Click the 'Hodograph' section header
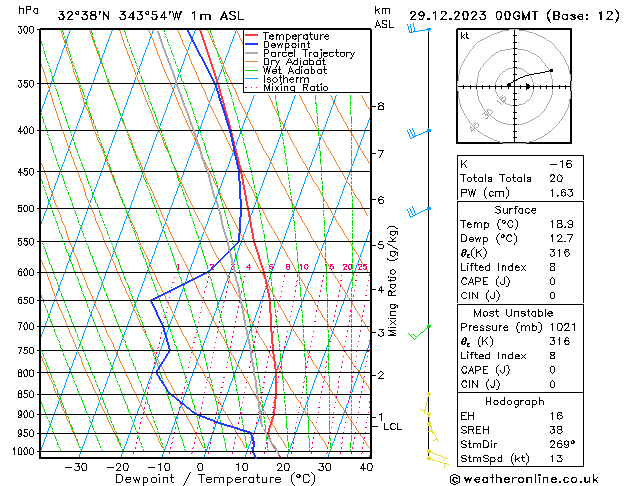629x486 pixels. [x=515, y=402]
